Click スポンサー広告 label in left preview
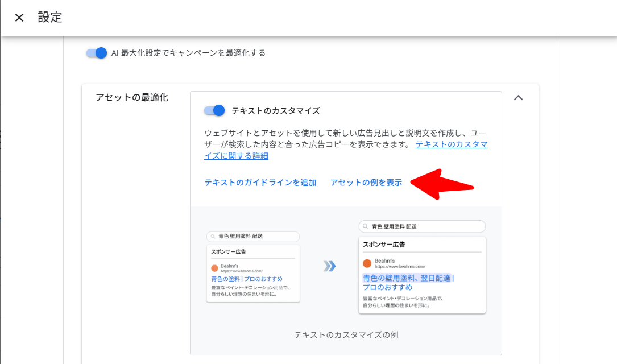 [x=228, y=251]
